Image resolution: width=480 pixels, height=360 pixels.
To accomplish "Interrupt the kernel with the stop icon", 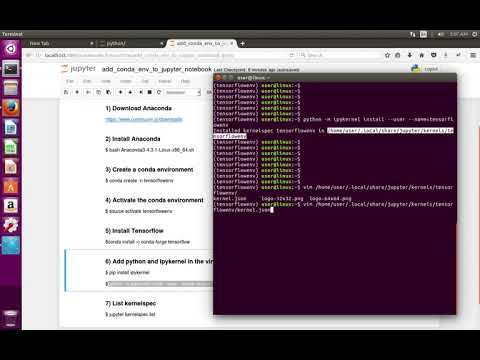I will pyautogui.click(x=150, y=92).
